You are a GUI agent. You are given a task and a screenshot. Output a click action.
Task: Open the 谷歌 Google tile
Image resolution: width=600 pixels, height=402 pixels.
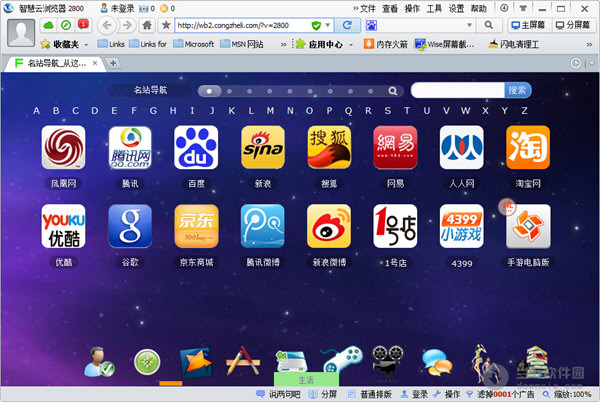click(x=130, y=226)
